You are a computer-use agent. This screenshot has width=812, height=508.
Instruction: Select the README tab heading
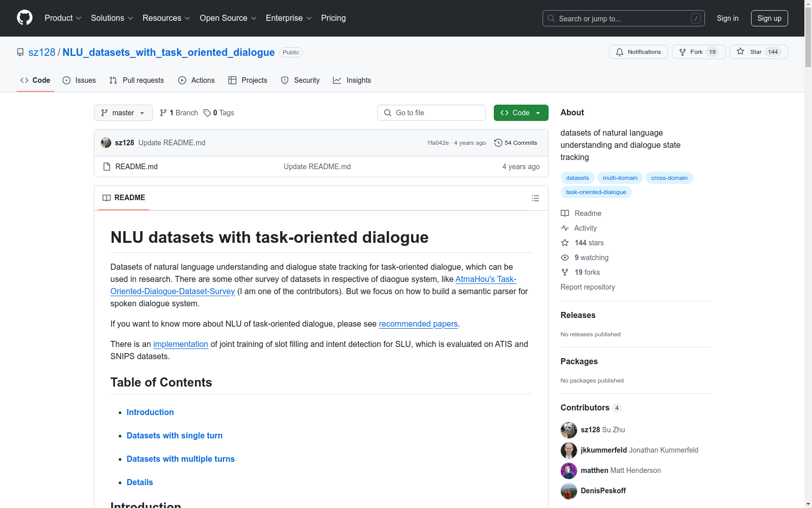pyautogui.click(x=124, y=198)
